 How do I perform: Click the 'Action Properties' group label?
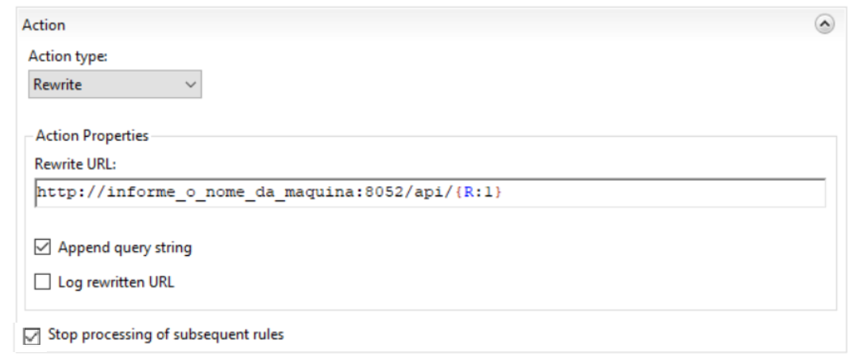pyautogui.click(x=92, y=136)
